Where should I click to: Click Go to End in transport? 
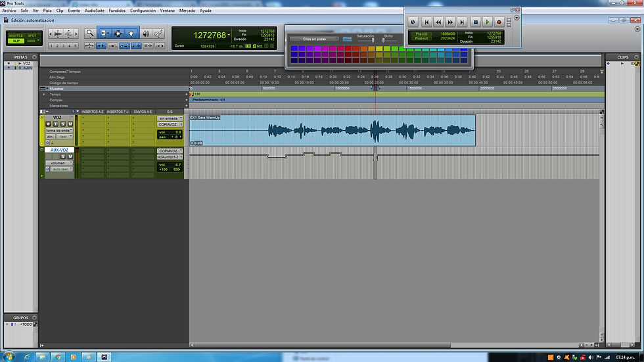[462, 22]
